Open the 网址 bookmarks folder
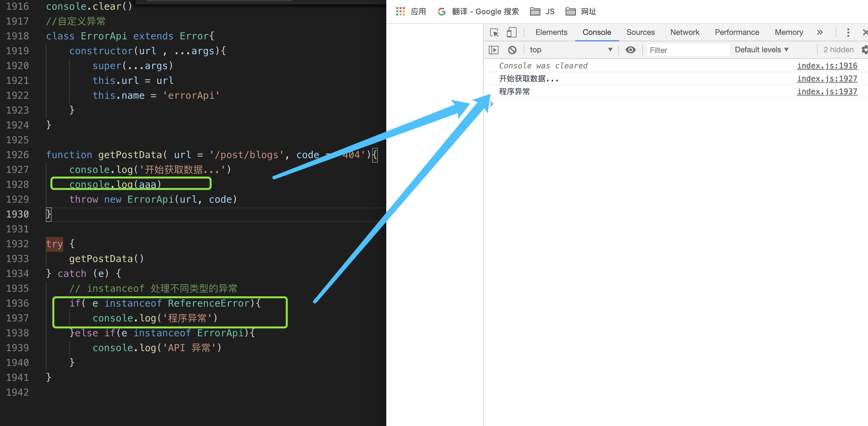Screen dimensions: 868x426 pyautogui.click(x=581, y=12)
